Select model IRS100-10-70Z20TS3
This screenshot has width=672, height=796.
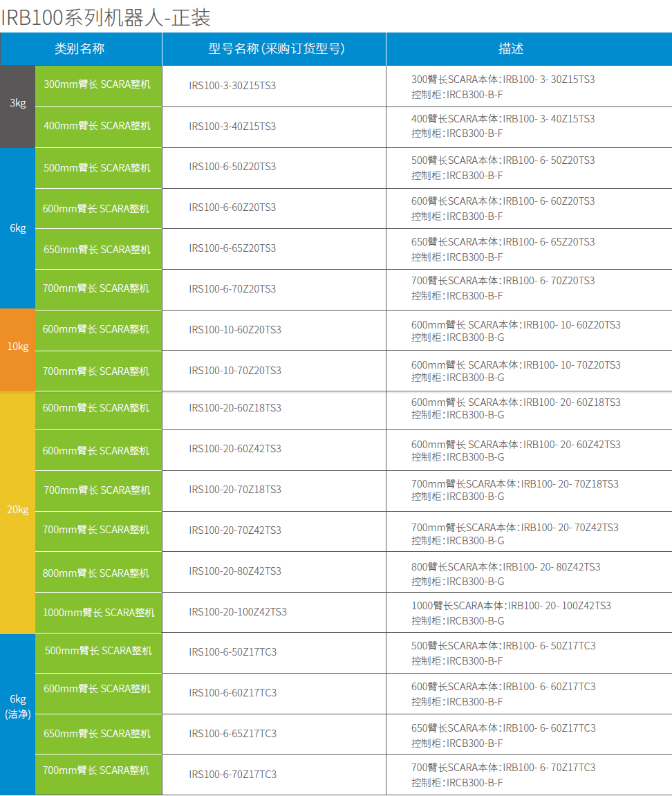(235, 371)
